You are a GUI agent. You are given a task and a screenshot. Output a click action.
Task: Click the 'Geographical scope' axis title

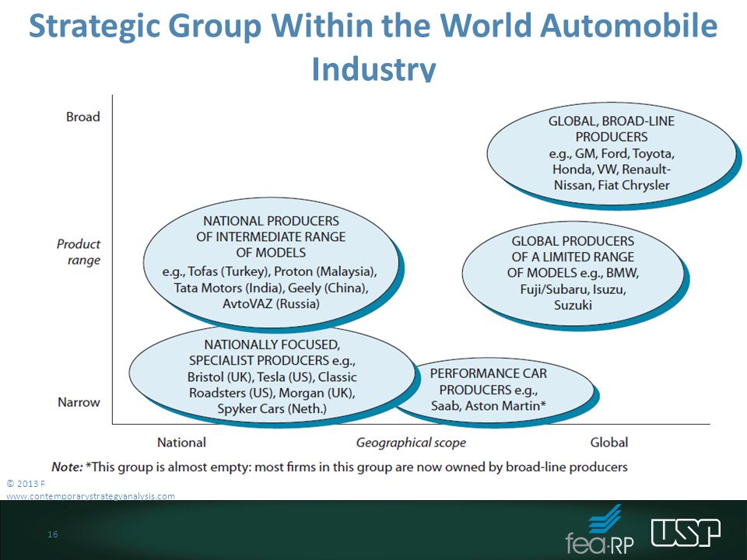click(411, 443)
